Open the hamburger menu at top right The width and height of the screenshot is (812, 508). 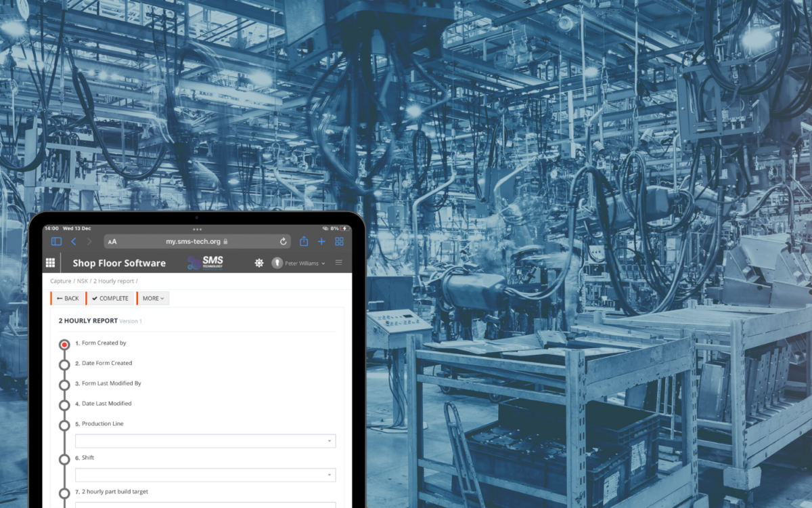338,262
